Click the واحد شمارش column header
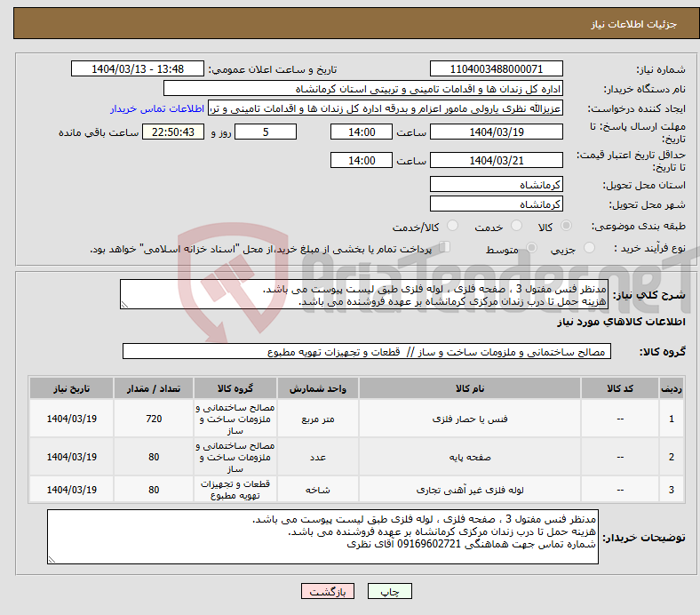Screen dimensions: 700x615 tap(318, 388)
